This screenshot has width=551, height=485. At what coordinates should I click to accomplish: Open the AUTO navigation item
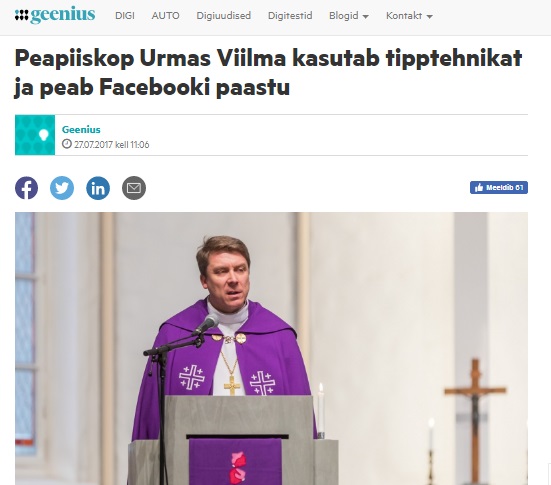pyautogui.click(x=166, y=16)
